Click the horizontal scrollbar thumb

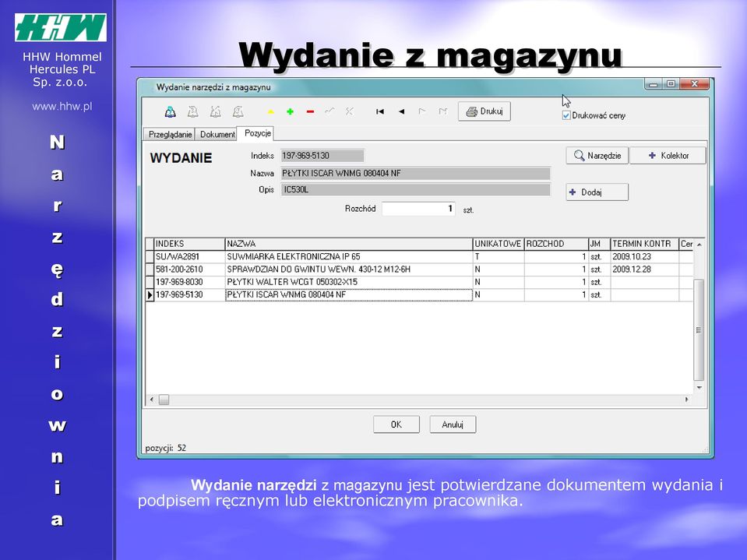coord(164,400)
